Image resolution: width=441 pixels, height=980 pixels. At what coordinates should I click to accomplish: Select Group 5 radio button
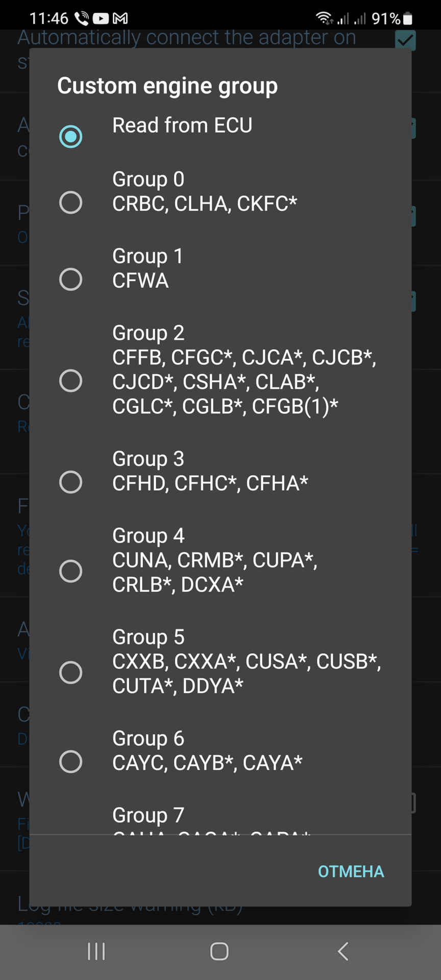point(70,672)
